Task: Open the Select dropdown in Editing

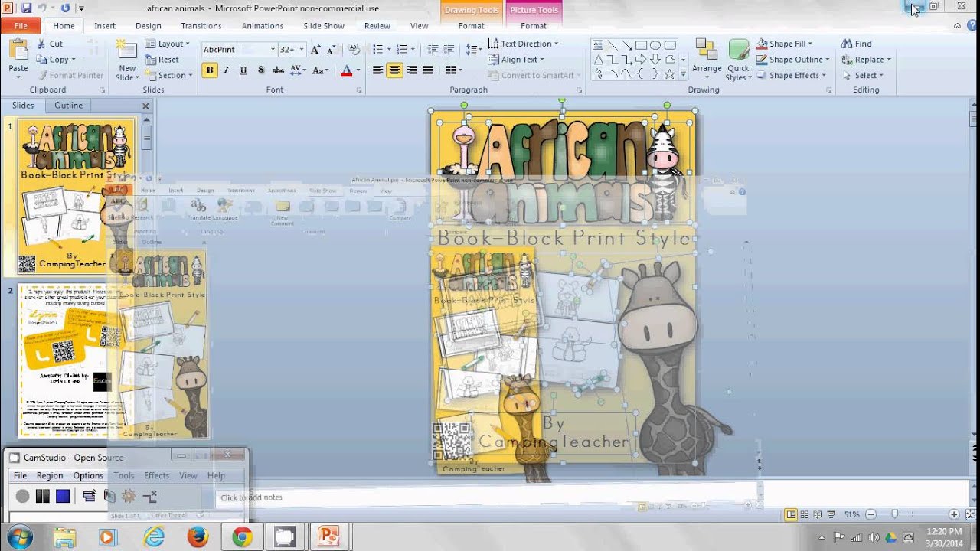Action: (x=863, y=76)
